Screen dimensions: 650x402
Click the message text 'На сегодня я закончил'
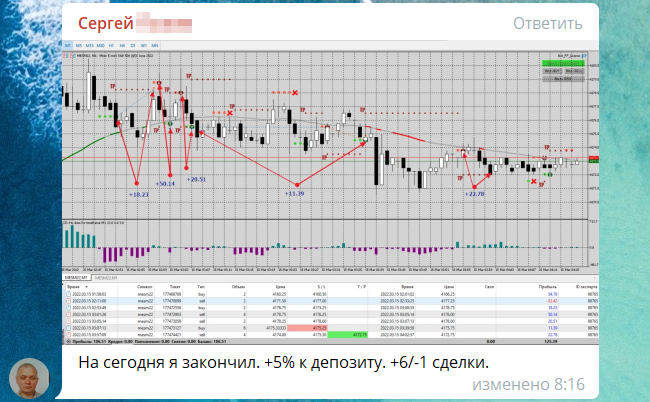coord(169,363)
